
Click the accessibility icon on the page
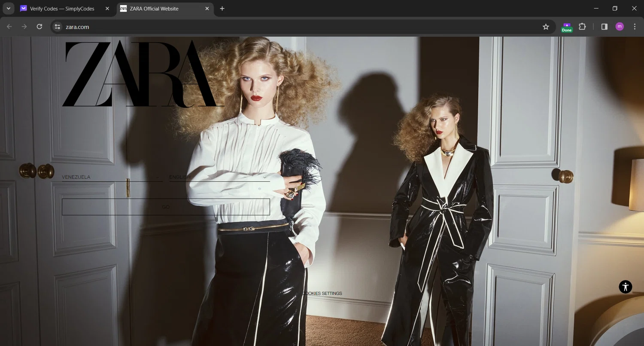coord(625,287)
